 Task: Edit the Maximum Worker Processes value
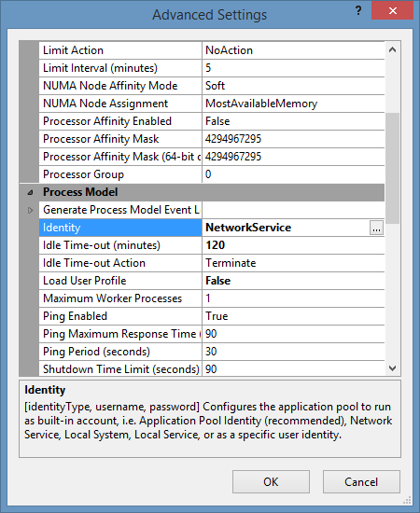click(x=293, y=298)
